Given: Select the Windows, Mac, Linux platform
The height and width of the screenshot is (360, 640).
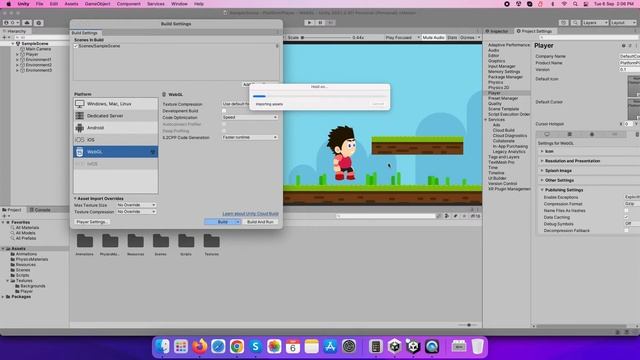Looking at the screenshot, I should pyautogui.click(x=116, y=104).
